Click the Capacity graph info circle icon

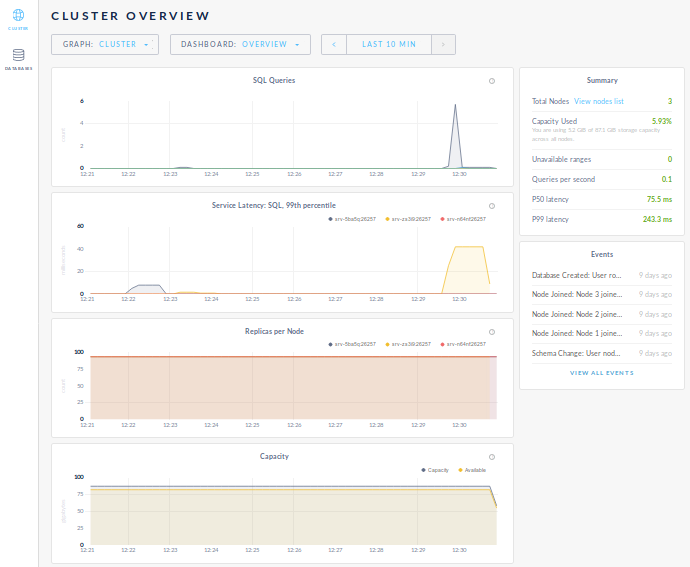click(492, 457)
